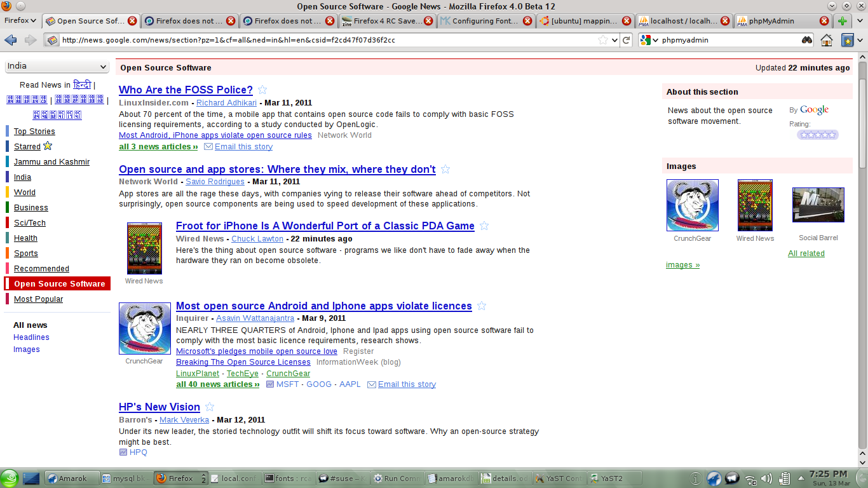The height and width of the screenshot is (488, 868).
Task: Click the Headlines view link
Action: click(x=31, y=337)
